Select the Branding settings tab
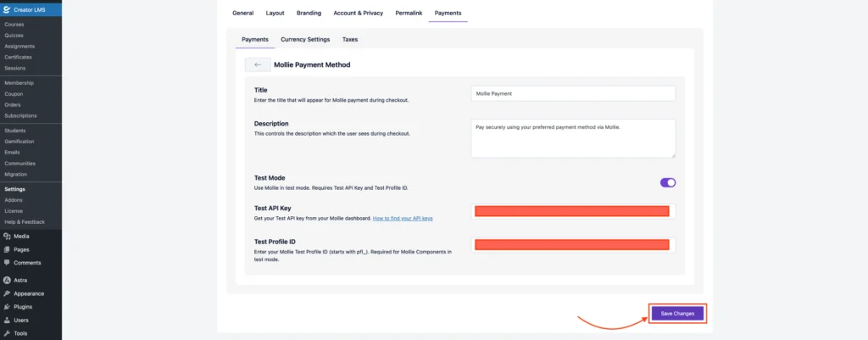This screenshot has width=868, height=340. click(309, 14)
